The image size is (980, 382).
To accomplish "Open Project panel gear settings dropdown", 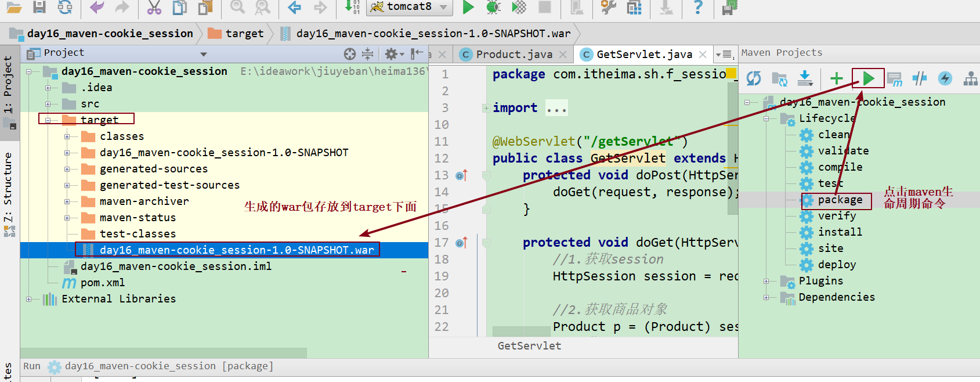I will click(395, 54).
